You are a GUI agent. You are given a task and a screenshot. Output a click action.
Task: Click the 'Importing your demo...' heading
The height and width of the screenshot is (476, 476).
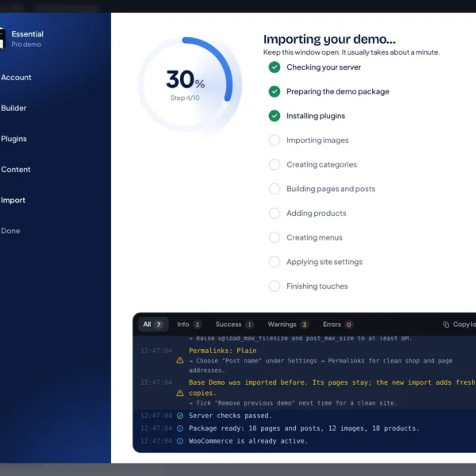pyautogui.click(x=329, y=39)
